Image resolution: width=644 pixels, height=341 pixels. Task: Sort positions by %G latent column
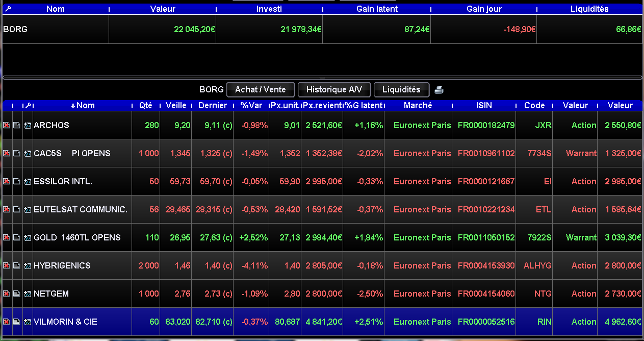point(364,105)
